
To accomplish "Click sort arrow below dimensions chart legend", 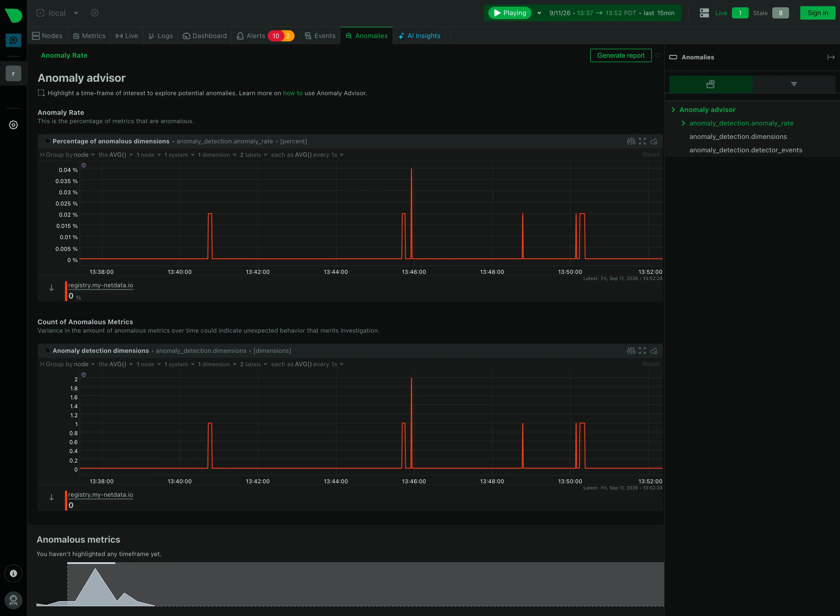I will [52, 498].
